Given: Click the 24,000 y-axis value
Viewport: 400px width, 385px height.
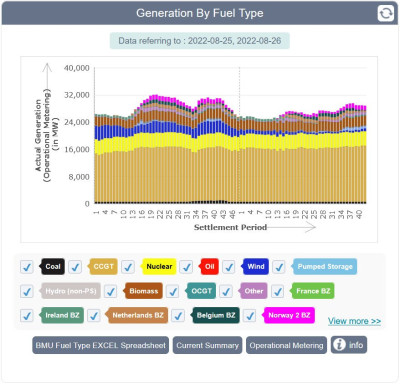Looking at the screenshot, I should [x=77, y=122].
